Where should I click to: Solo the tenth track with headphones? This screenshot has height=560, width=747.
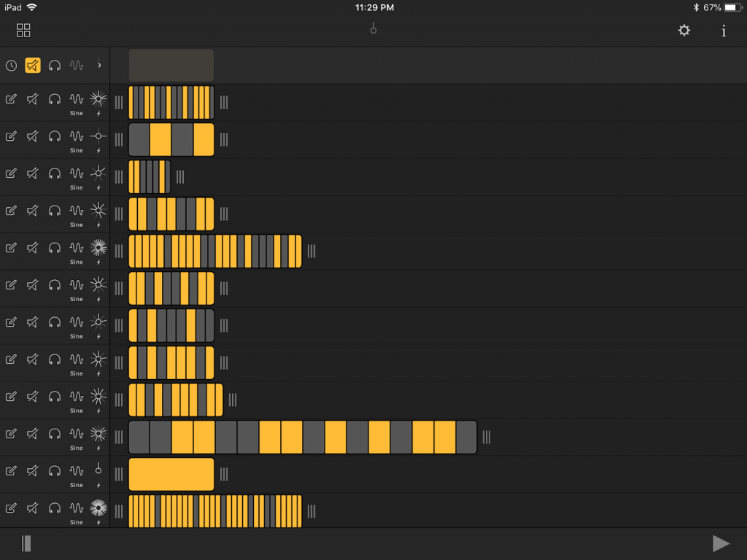[x=55, y=434]
